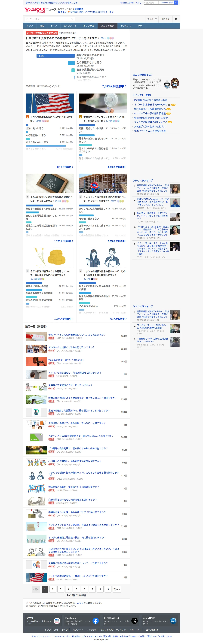203x644 pixels.
Task: Open the 2,268人が投票中 link
Action: point(117,241)
